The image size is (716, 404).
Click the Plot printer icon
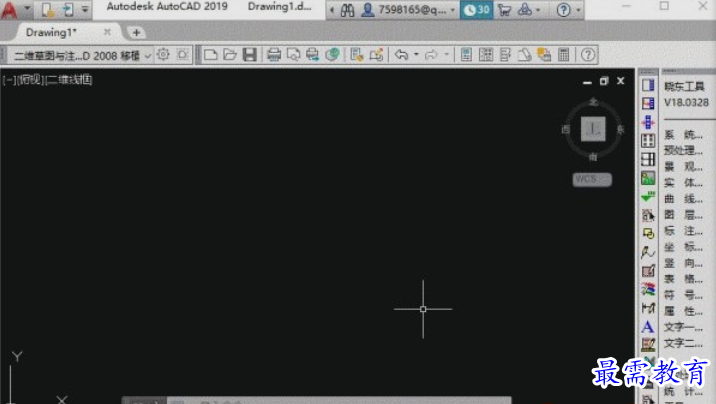274,55
